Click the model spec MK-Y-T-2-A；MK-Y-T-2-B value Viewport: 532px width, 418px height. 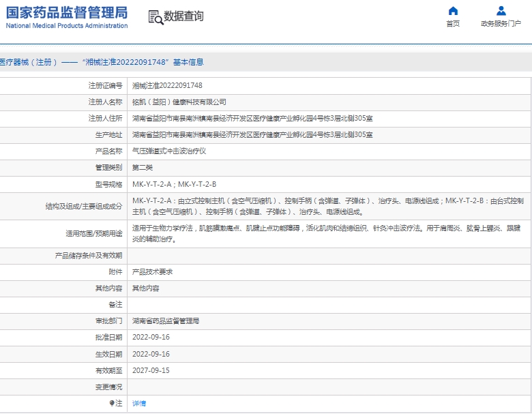coord(174,184)
